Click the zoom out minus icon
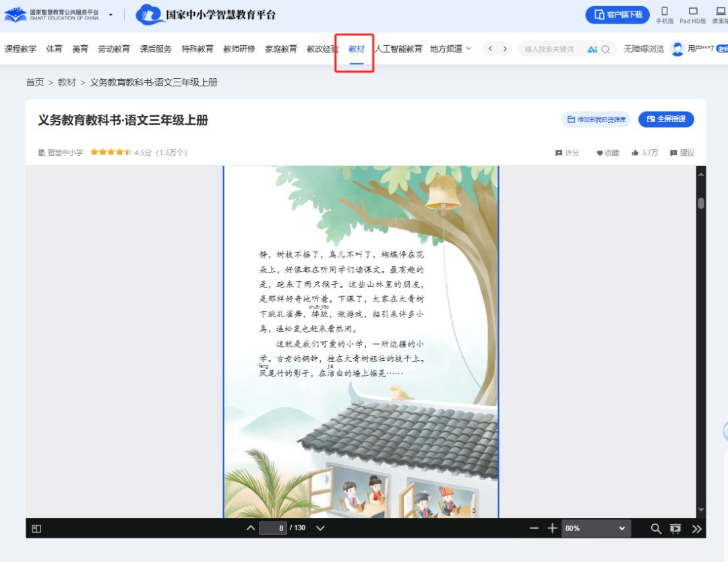 (535, 528)
